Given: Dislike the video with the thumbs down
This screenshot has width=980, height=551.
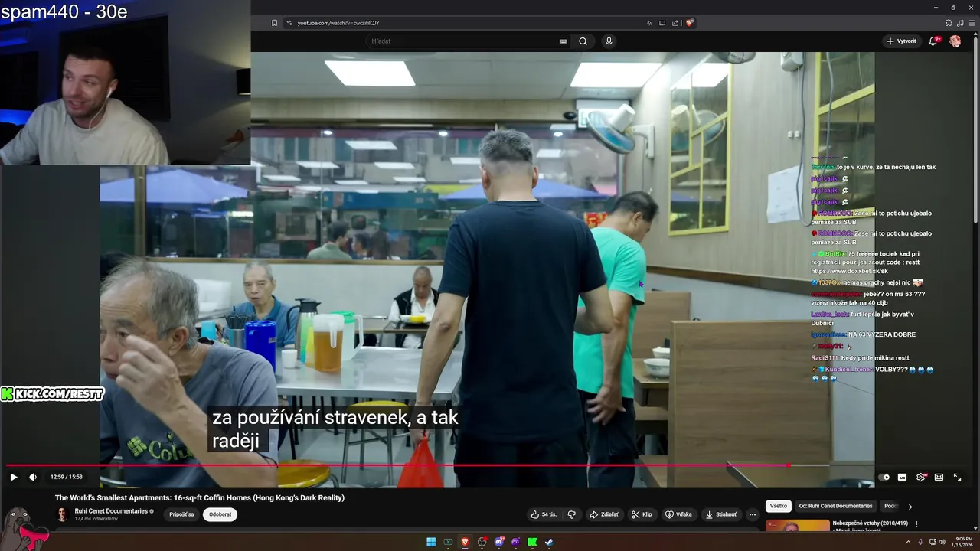Looking at the screenshot, I should (571, 514).
